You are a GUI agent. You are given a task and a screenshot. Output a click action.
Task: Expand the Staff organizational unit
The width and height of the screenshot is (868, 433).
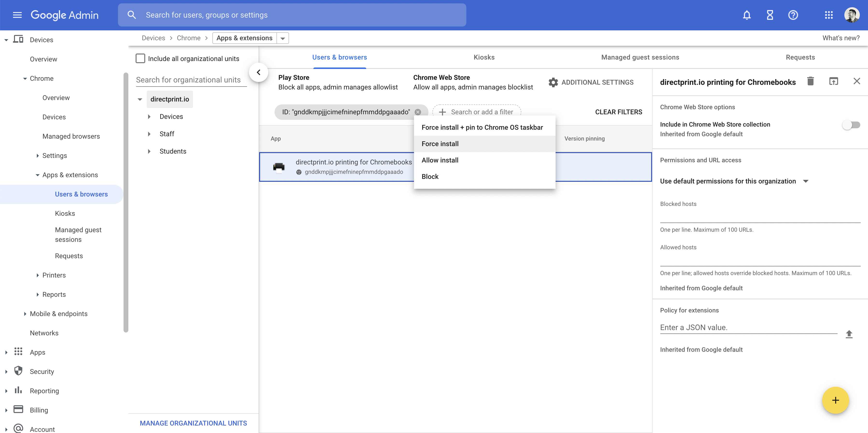[149, 134]
